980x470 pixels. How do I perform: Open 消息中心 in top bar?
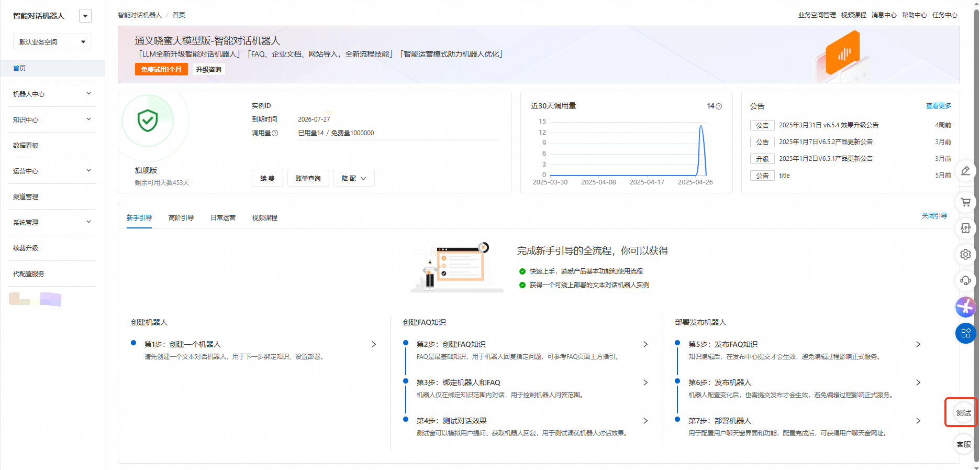[x=884, y=15]
